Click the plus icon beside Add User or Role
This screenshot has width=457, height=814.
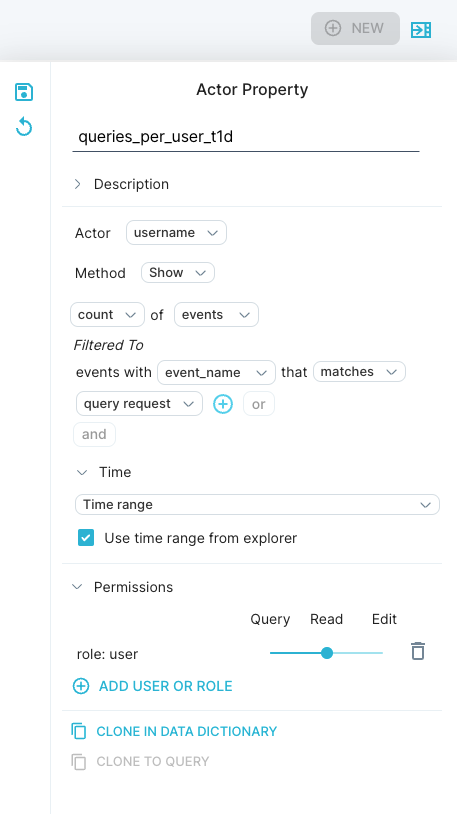point(80,686)
